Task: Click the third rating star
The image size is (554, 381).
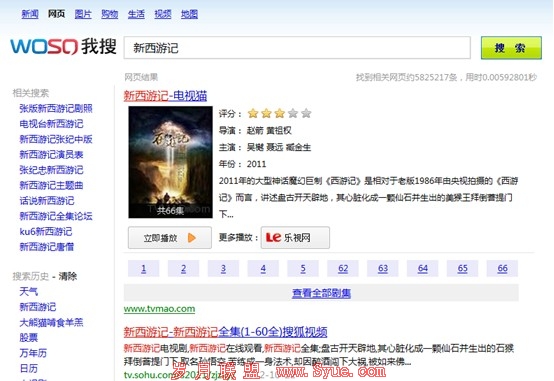Action: pyautogui.click(x=279, y=113)
